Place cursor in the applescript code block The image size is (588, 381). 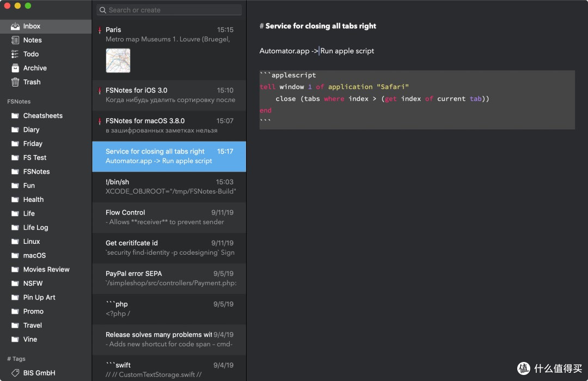pos(417,100)
